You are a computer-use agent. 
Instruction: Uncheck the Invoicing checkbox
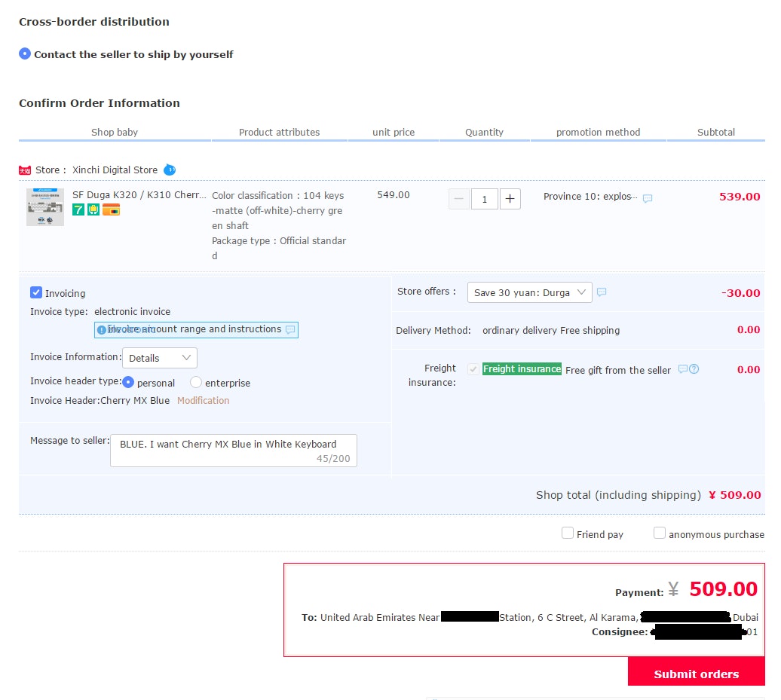[x=36, y=292]
